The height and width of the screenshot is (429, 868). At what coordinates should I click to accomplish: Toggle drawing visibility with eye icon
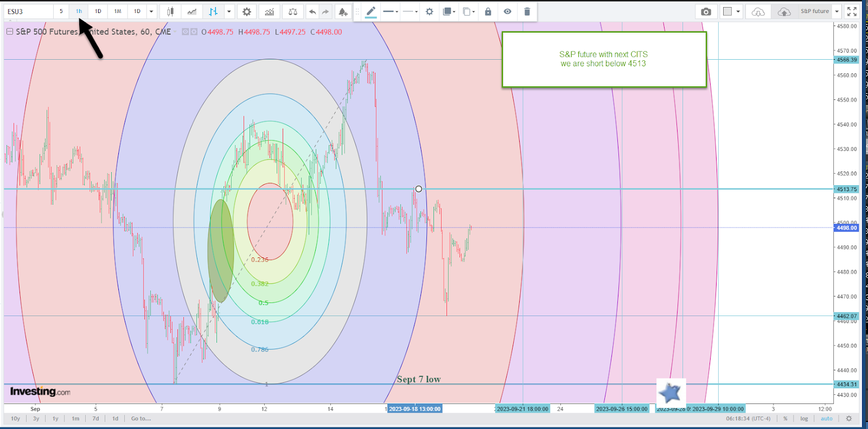click(x=508, y=11)
